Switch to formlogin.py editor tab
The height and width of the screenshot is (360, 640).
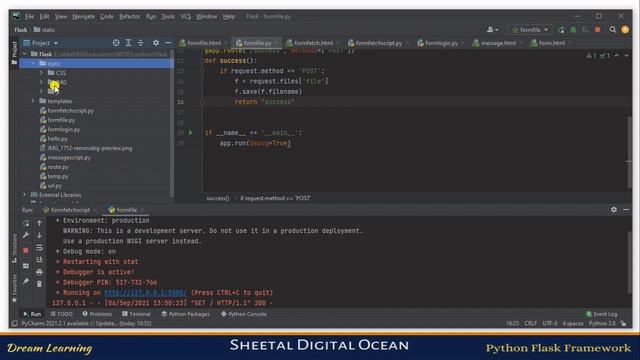440,43
